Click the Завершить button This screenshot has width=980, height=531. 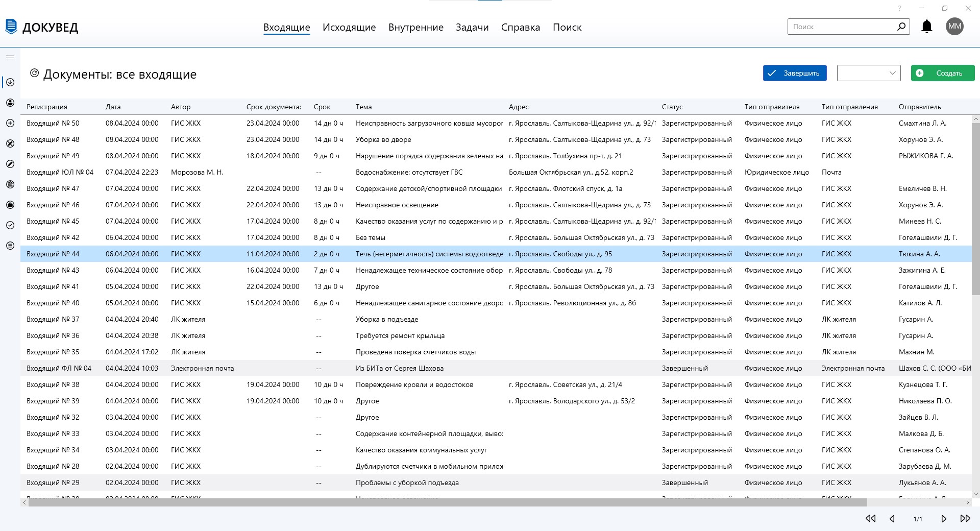[795, 73]
